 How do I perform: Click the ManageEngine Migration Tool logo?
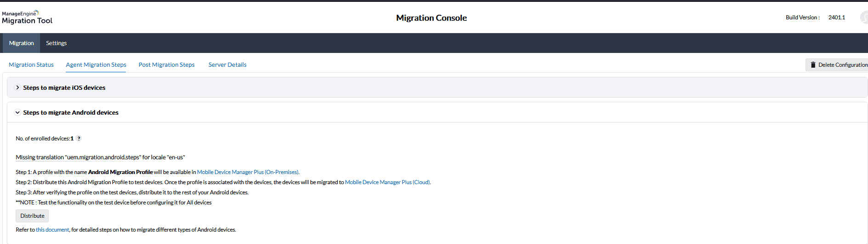27,17
